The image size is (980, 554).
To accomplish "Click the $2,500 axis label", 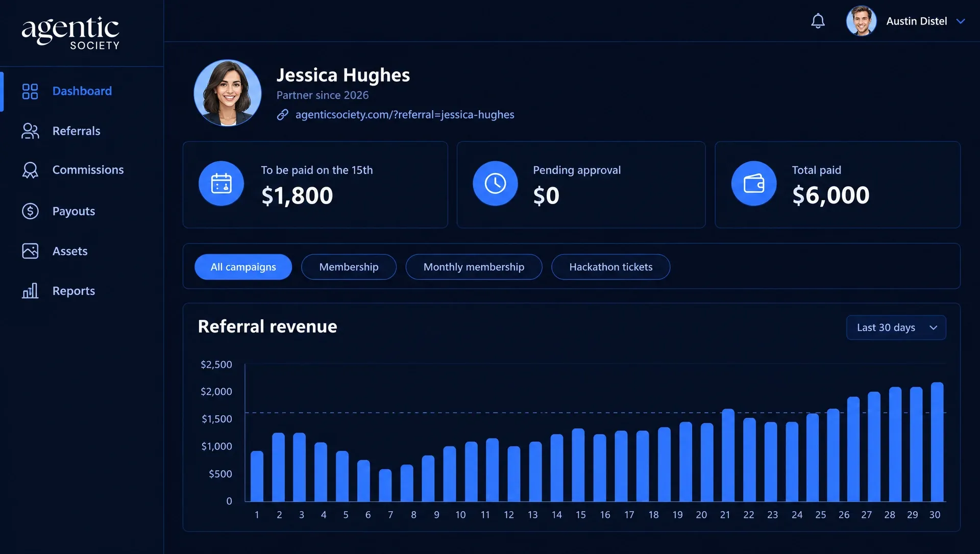I will tap(216, 365).
